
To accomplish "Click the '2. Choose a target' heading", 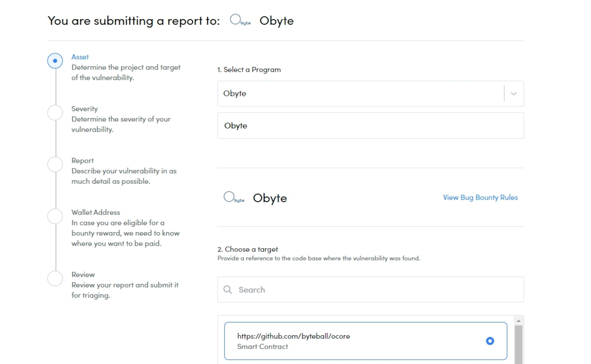I will (247, 249).
